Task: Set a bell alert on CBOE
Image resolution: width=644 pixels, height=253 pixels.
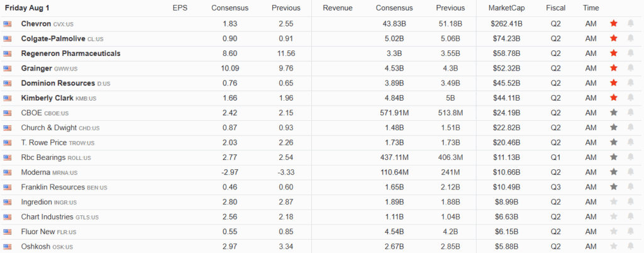Action: (630, 113)
